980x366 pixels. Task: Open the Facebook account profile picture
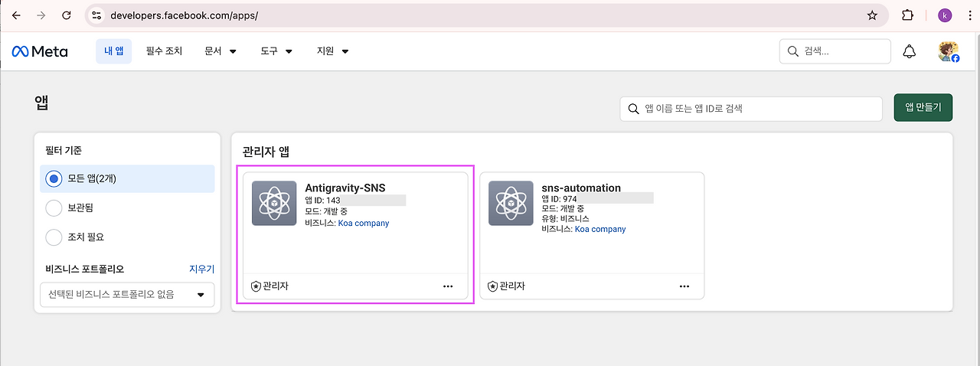pos(949,51)
